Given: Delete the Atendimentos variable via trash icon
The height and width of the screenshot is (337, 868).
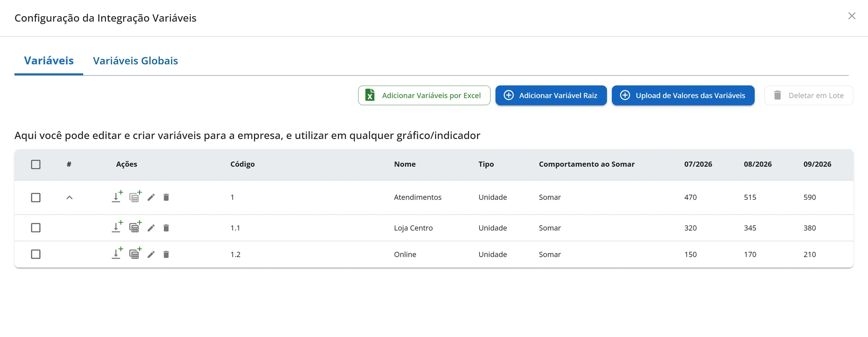Looking at the screenshot, I should coord(166,197).
